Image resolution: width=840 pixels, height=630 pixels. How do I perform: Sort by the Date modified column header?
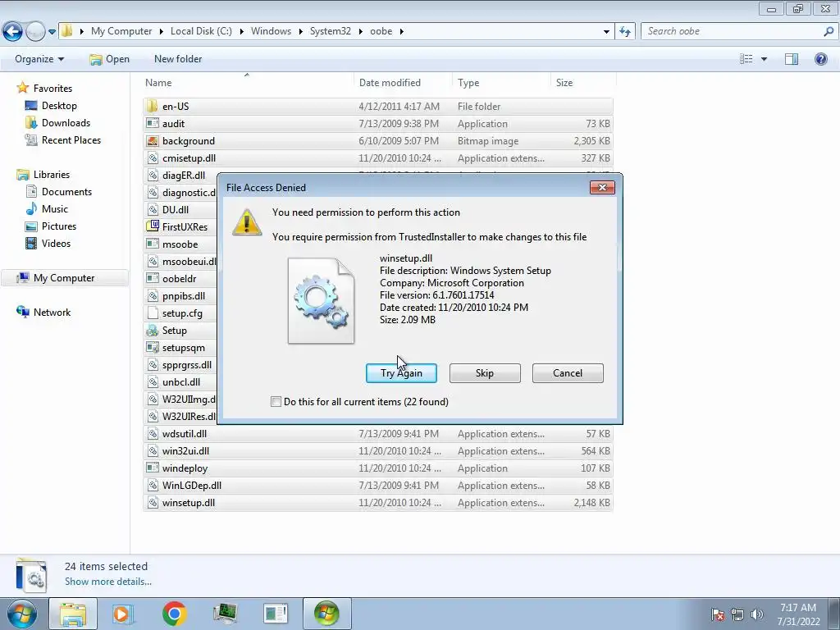[403, 83]
